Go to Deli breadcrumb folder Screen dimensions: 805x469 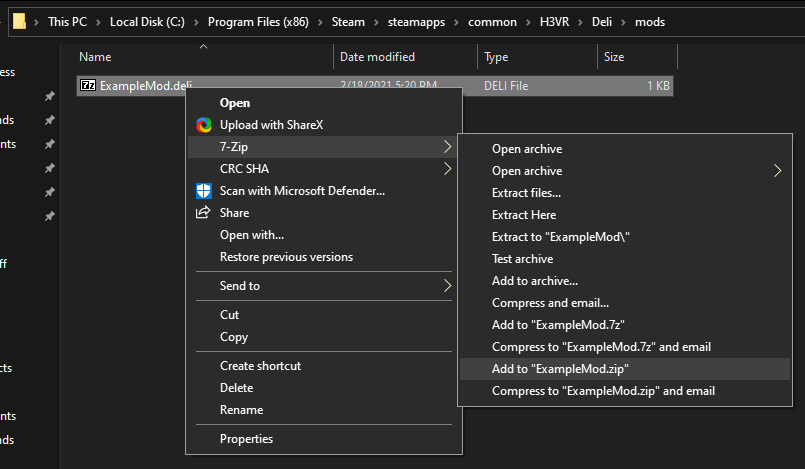pos(602,22)
